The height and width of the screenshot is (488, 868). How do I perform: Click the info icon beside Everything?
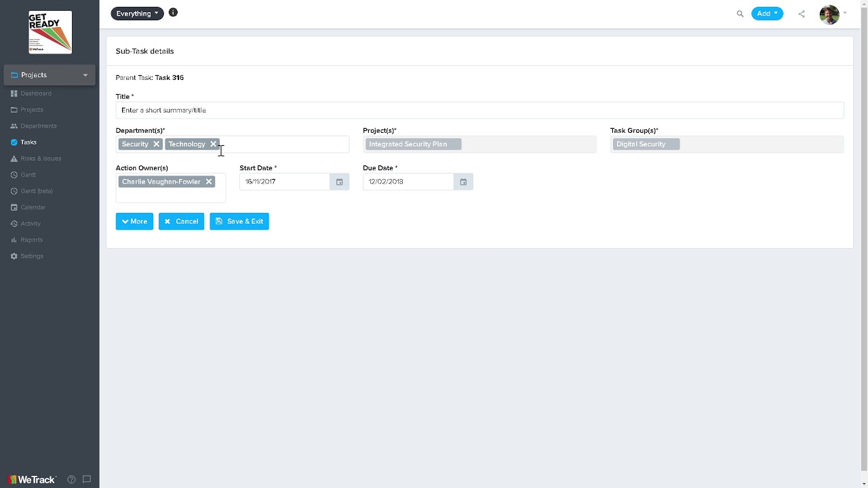[x=173, y=12]
